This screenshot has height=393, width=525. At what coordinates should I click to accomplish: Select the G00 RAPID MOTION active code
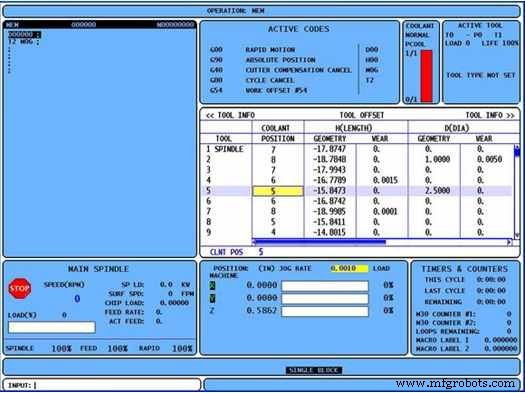(x=253, y=50)
